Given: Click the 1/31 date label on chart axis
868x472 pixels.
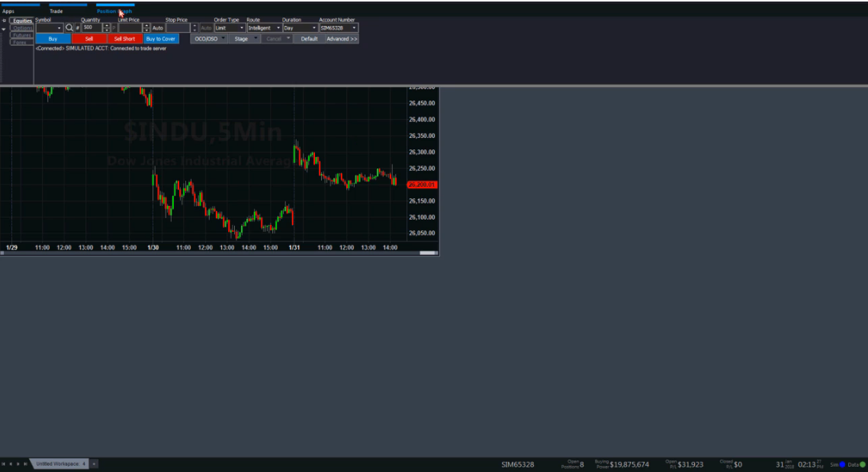Looking at the screenshot, I should coord(294,247).
